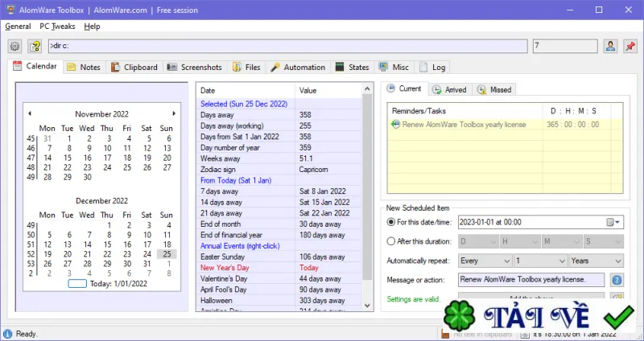644x341 pixels.
Task: Click the 'Date' column header
Action: [246, 90]
